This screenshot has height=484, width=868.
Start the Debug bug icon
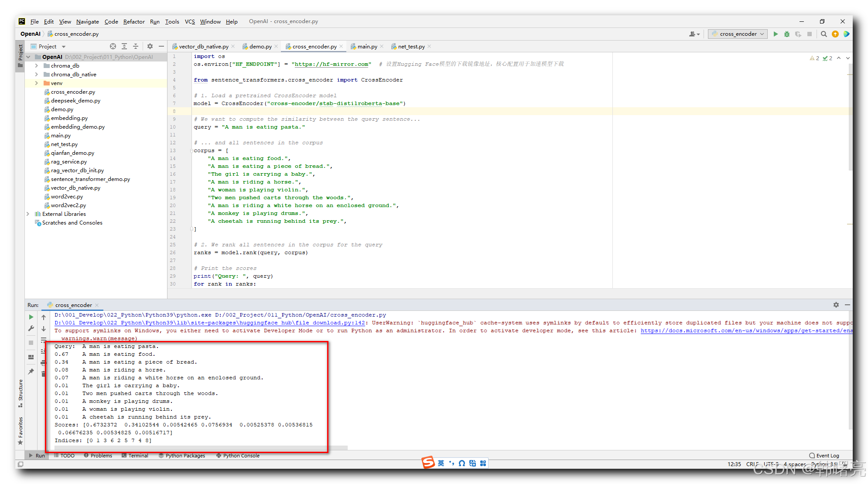[x=787, y=34]
